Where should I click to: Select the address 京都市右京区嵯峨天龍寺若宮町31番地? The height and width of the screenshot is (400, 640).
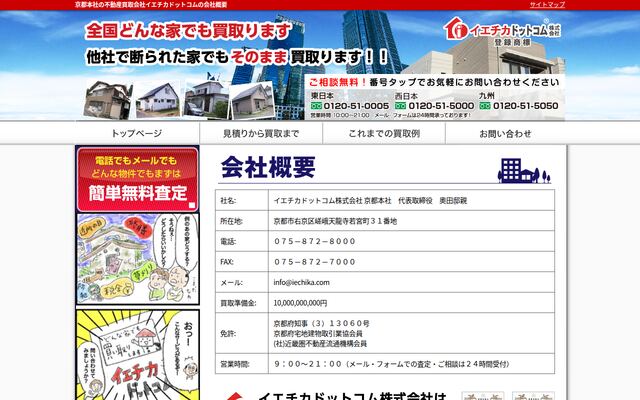(335, 221)
